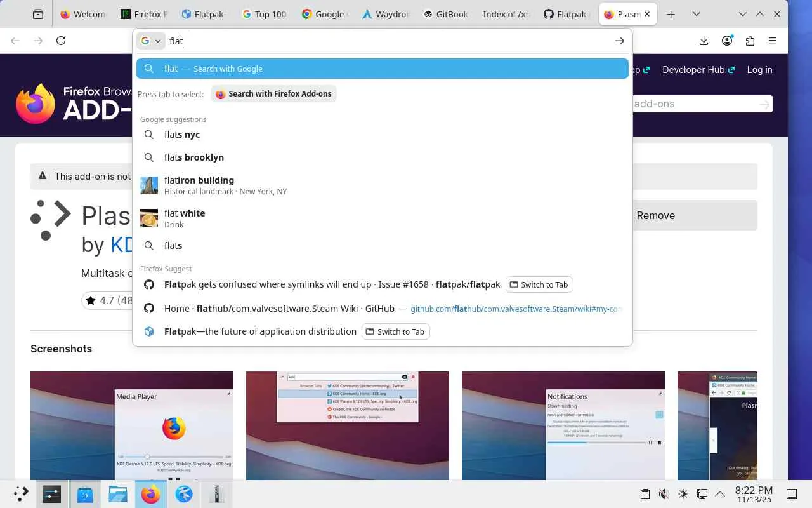
Task: Open the list all tabs chevron
Action: click(696, 14)
